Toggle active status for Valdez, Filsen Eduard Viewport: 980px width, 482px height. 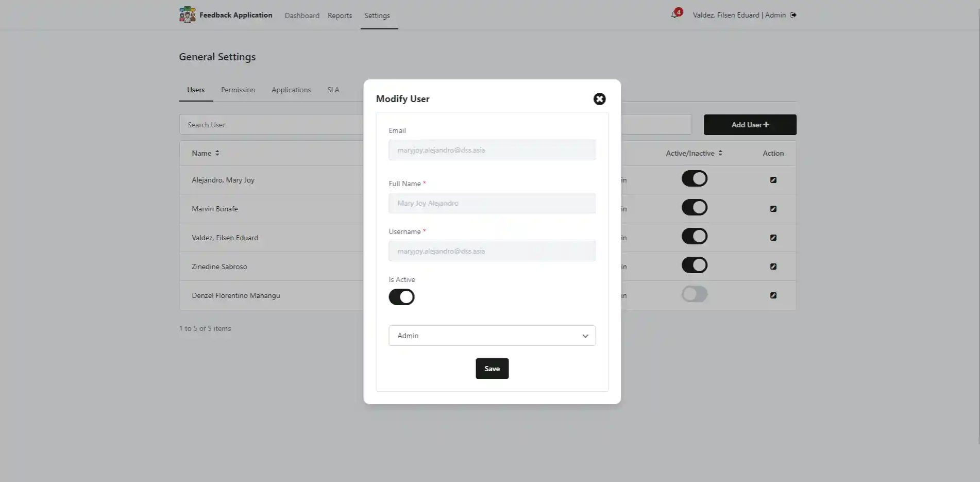pos(695,237)
